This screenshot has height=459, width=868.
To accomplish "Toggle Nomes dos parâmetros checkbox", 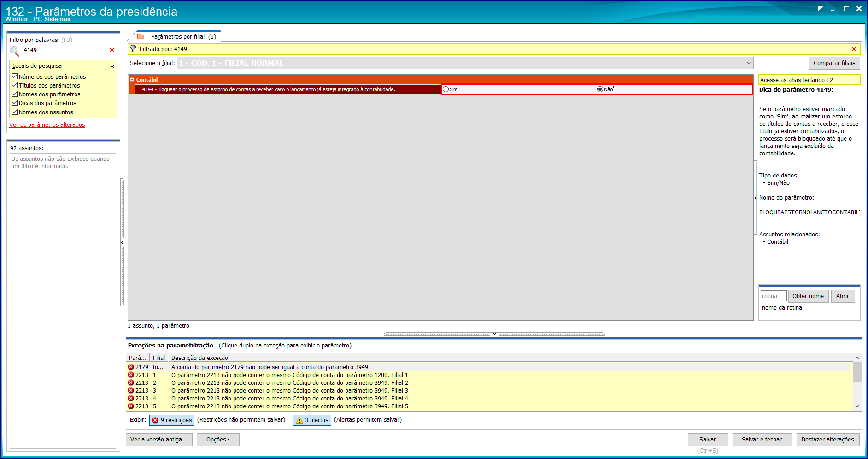I will (x=15, y=94).
